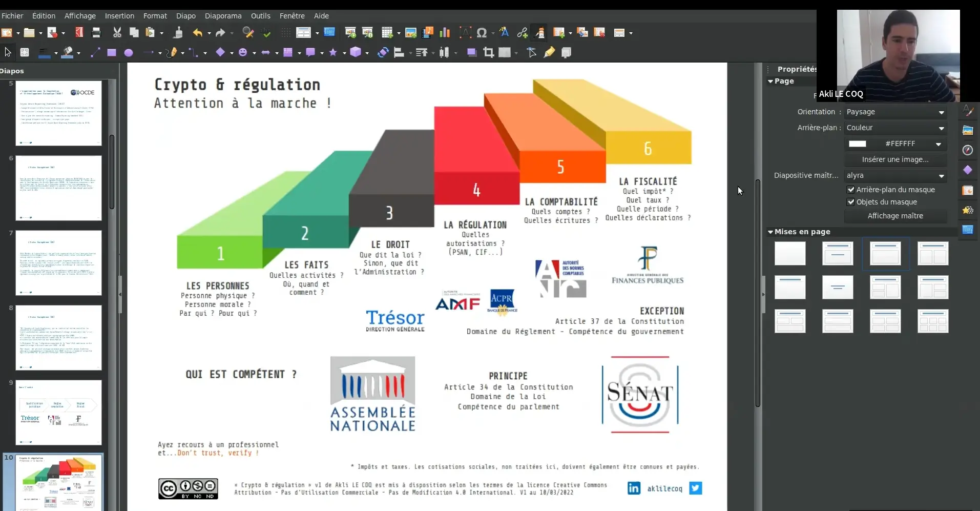Viewport: 980px width, 511px height.
Task: Open the Basic Shapes diamond dropdown arrow
Action: point(231,53)
